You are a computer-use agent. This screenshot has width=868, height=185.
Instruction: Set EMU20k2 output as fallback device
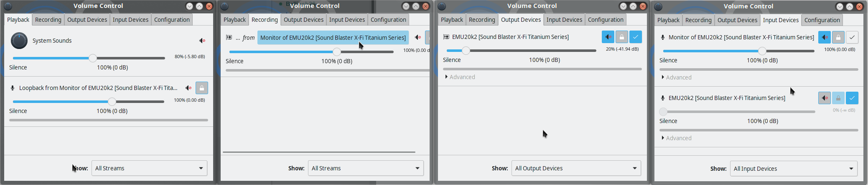636,37
